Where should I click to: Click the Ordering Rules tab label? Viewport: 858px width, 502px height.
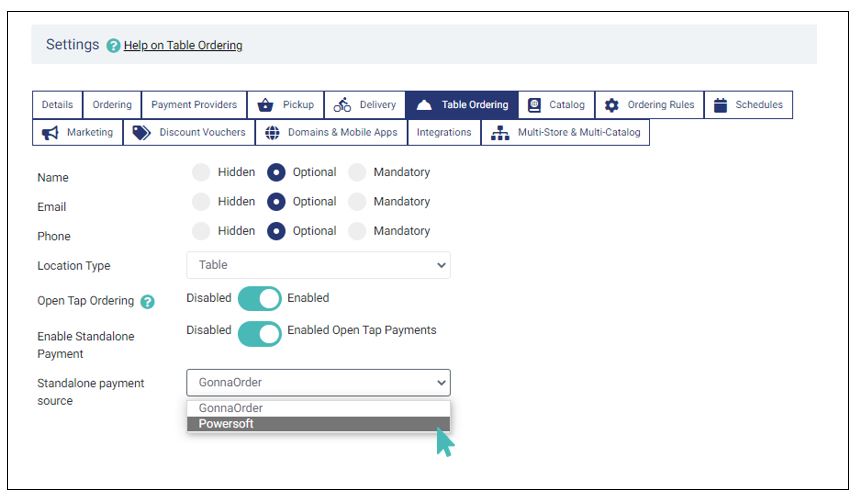pos(660,105)
